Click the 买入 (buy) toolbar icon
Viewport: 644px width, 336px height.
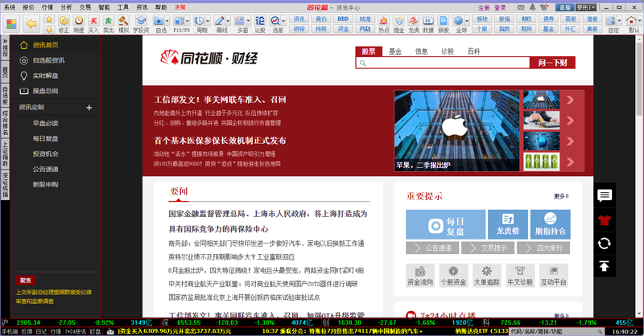[93, 23]
